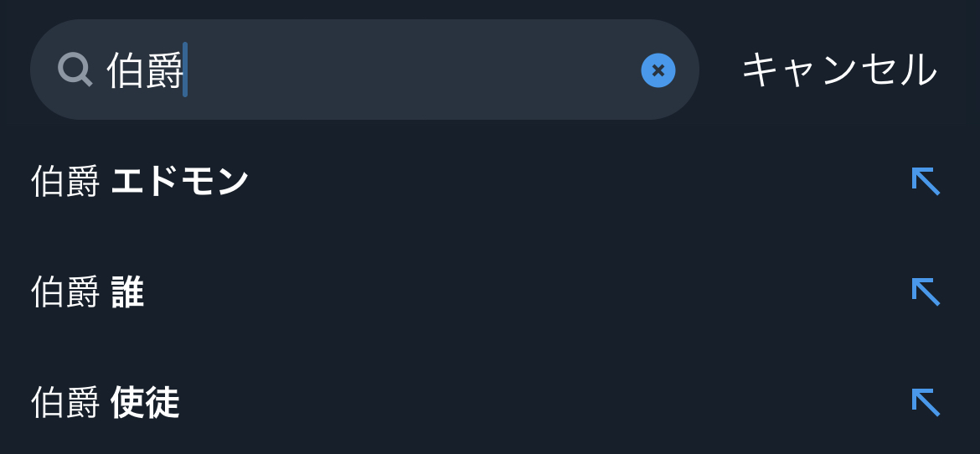
Task: Click 伯爵 prefix in the 使徒 suggestion row
Action: pos(65,403)
